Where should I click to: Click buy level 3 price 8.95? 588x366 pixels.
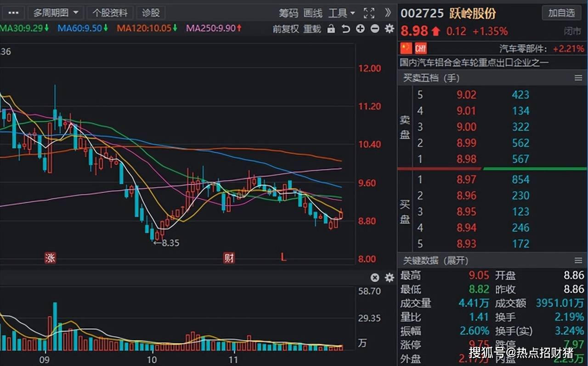coord(466,212)
